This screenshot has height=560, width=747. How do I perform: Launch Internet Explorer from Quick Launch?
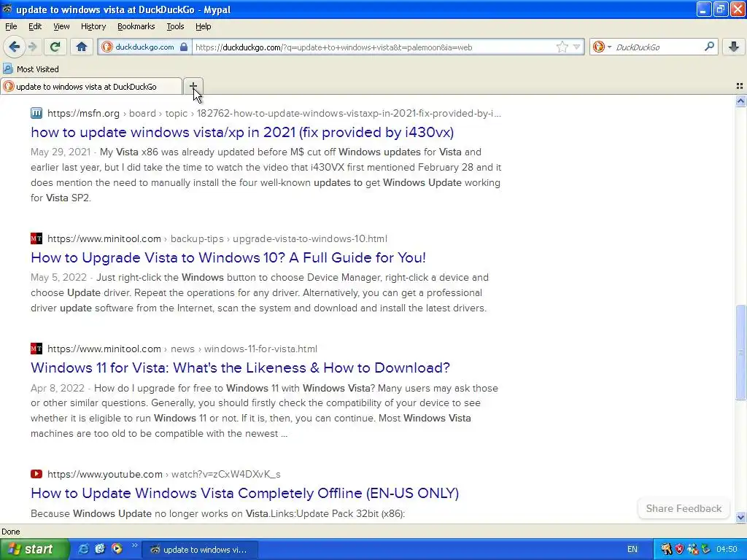point(83,549)
